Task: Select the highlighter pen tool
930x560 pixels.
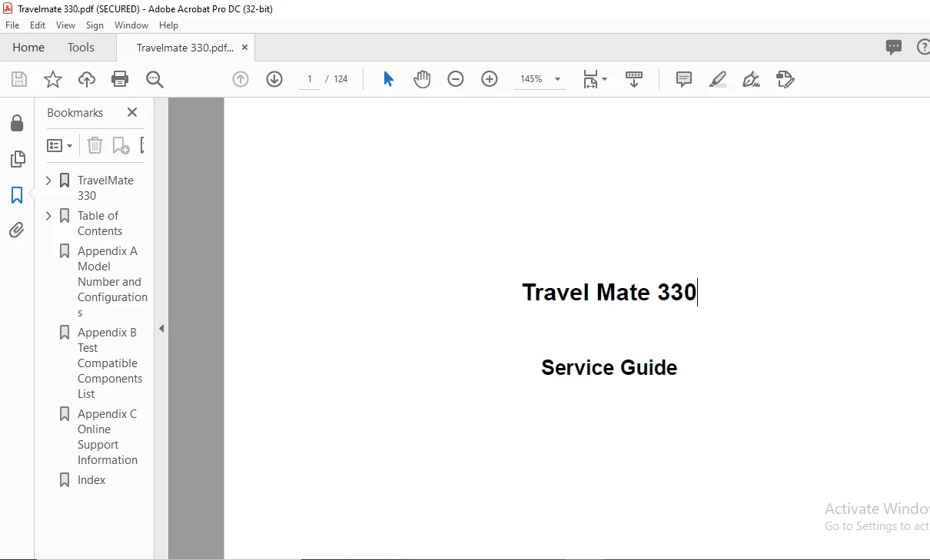Action: pos(718,79)
